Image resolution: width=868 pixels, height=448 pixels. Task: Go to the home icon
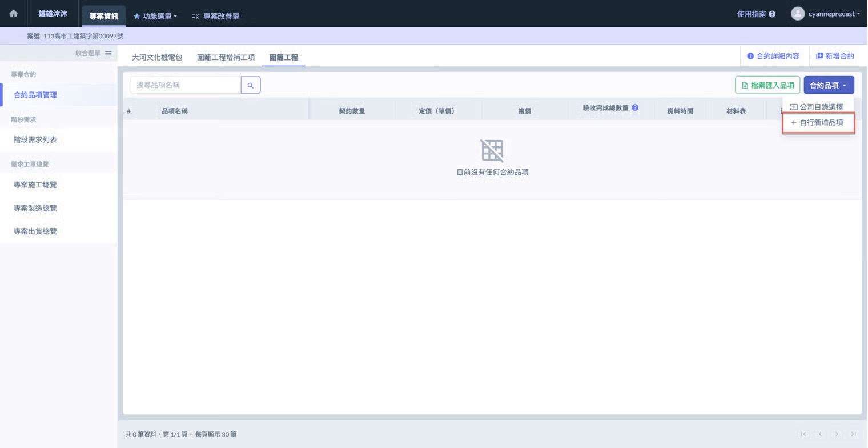pos(14,14)
